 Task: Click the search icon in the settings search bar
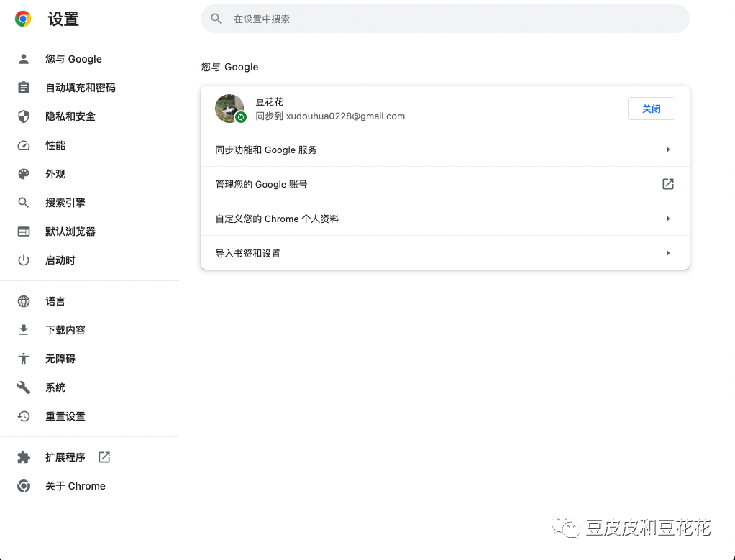pos(216,19)
